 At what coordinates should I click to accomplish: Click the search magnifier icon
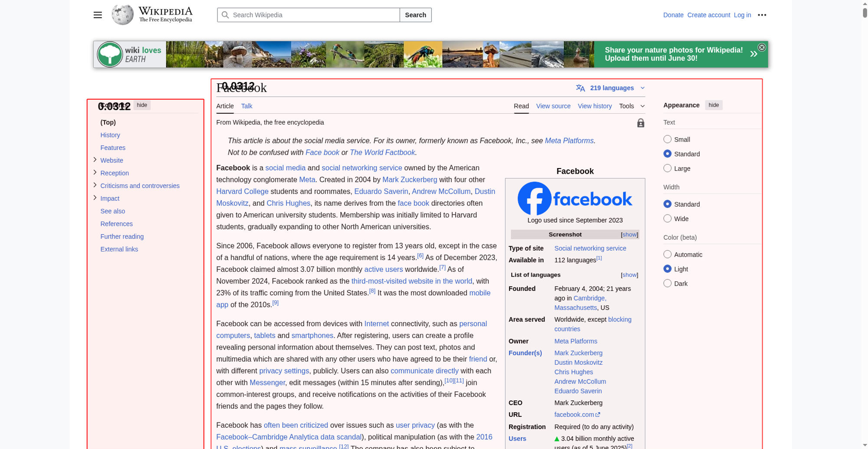coord(225,15)
